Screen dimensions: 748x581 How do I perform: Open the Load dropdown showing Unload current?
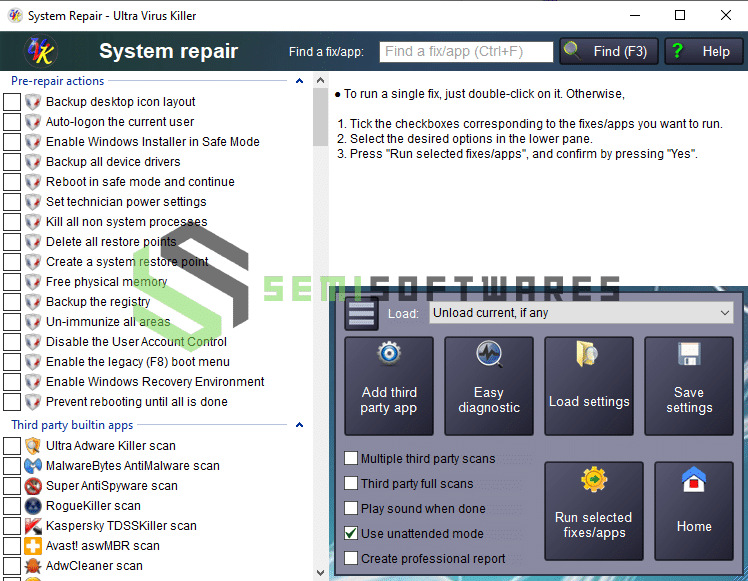(581, 313)
